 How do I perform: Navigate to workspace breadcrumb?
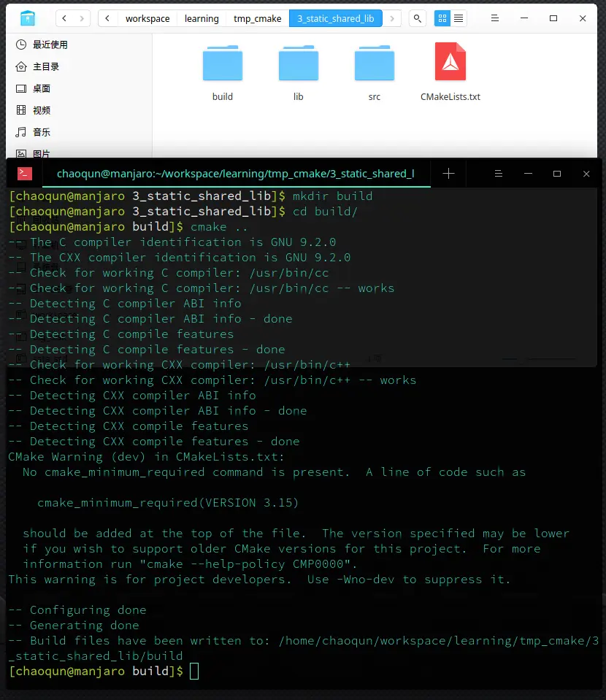coord(147,19)
